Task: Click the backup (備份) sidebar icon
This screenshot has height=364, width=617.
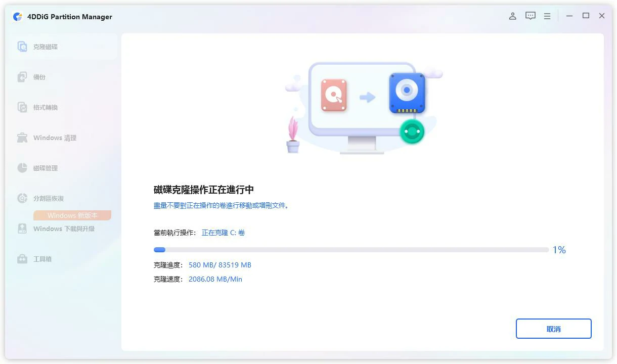Action: (x=22, y=77)
